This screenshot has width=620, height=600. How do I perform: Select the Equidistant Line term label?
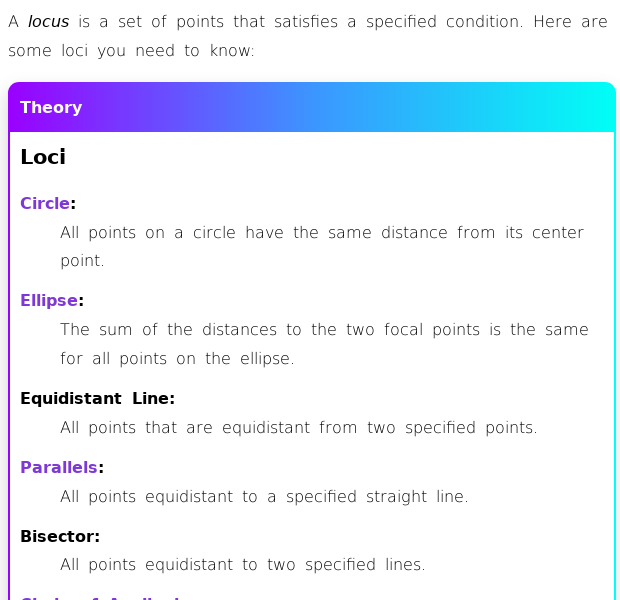tap(97, 398)
